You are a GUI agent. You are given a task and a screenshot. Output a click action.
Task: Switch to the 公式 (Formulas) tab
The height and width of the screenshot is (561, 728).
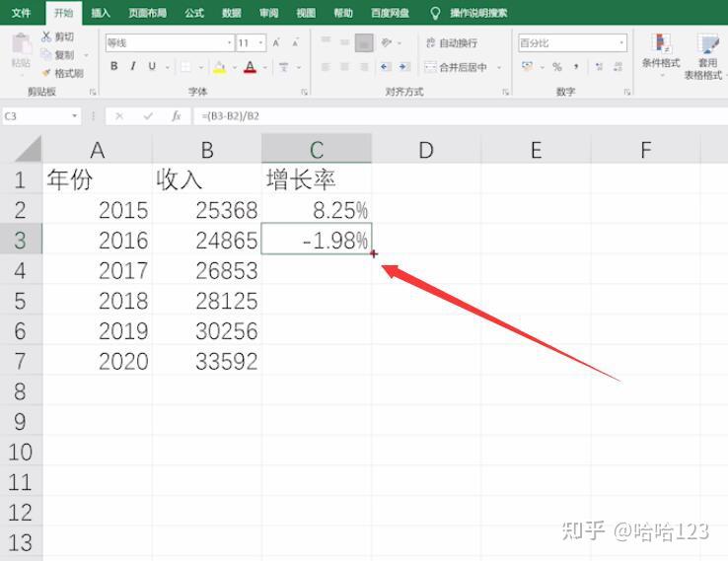point(194,13)
